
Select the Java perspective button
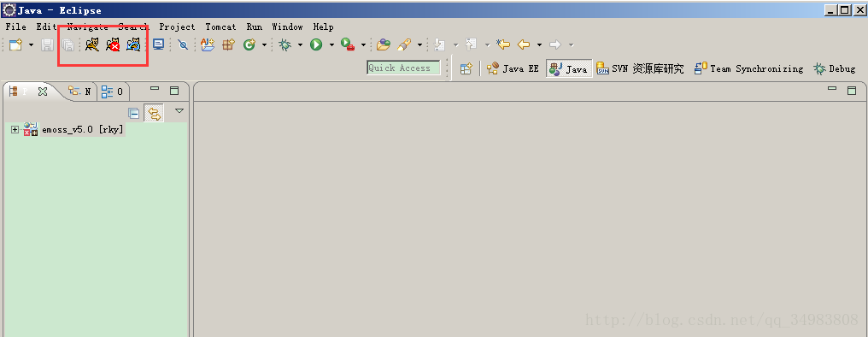coord(569,68)
